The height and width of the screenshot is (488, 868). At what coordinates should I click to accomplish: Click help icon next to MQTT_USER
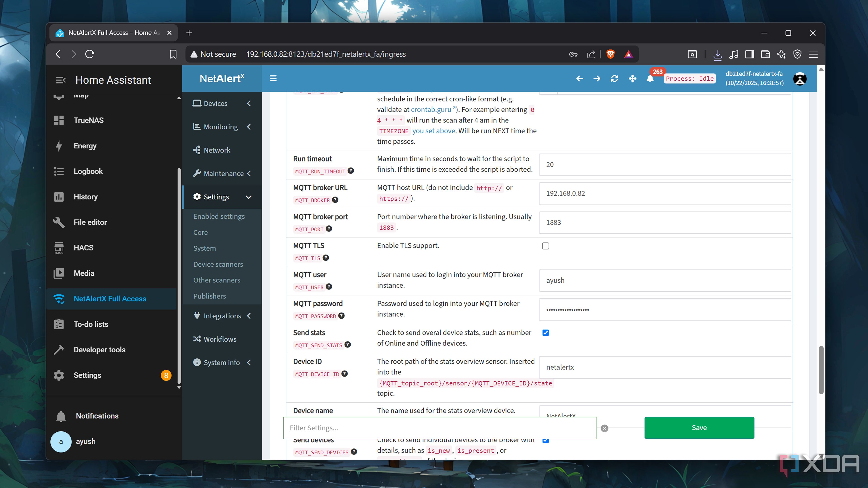click(329, 287)
